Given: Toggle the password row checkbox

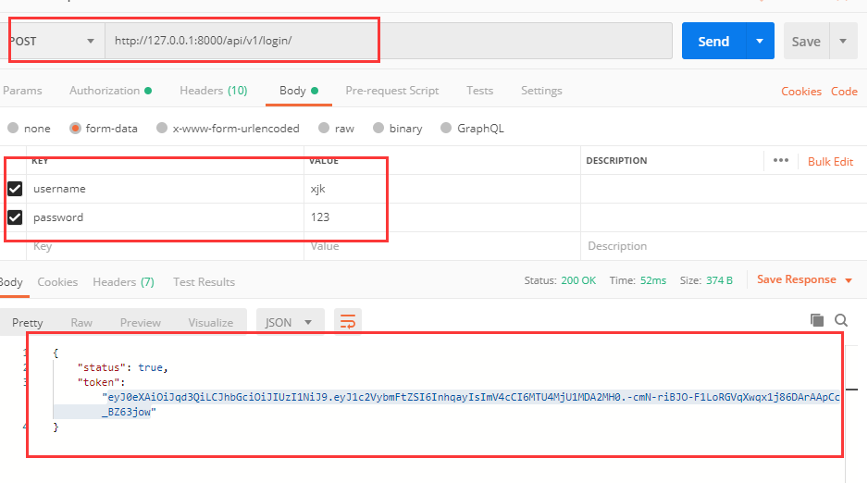Looking at the screenshot, I should click(x=15, y=217).
